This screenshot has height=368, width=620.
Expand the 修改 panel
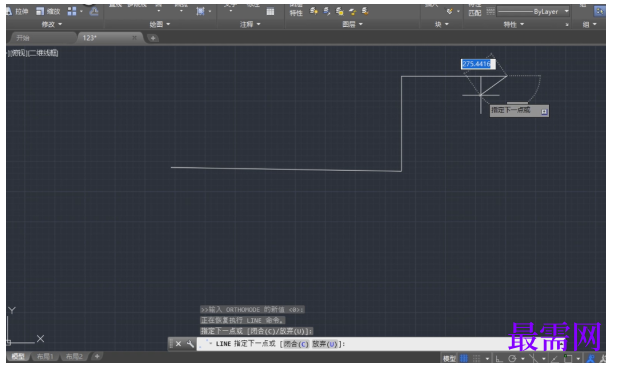point(52,25)
